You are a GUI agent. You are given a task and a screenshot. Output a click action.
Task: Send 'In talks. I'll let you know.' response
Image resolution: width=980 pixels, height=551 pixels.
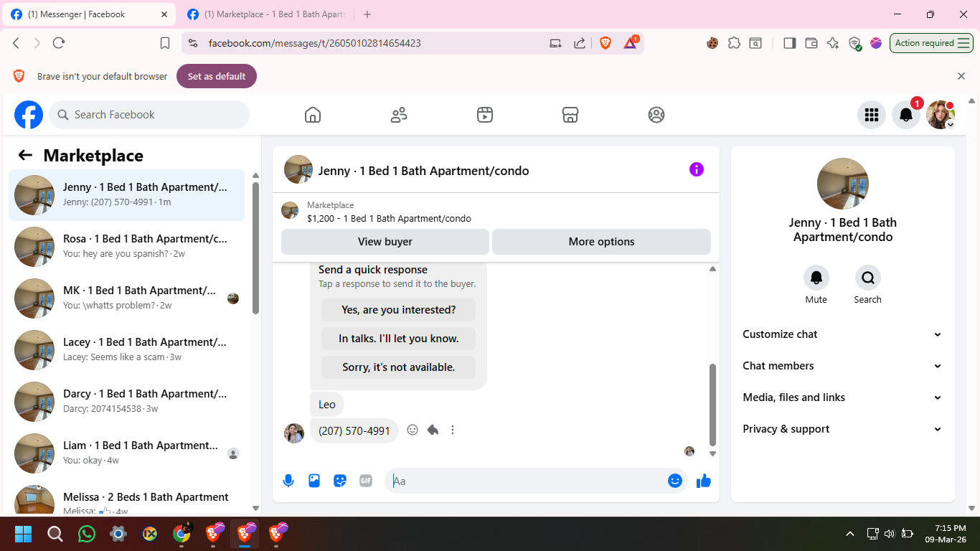coord(398,339)
